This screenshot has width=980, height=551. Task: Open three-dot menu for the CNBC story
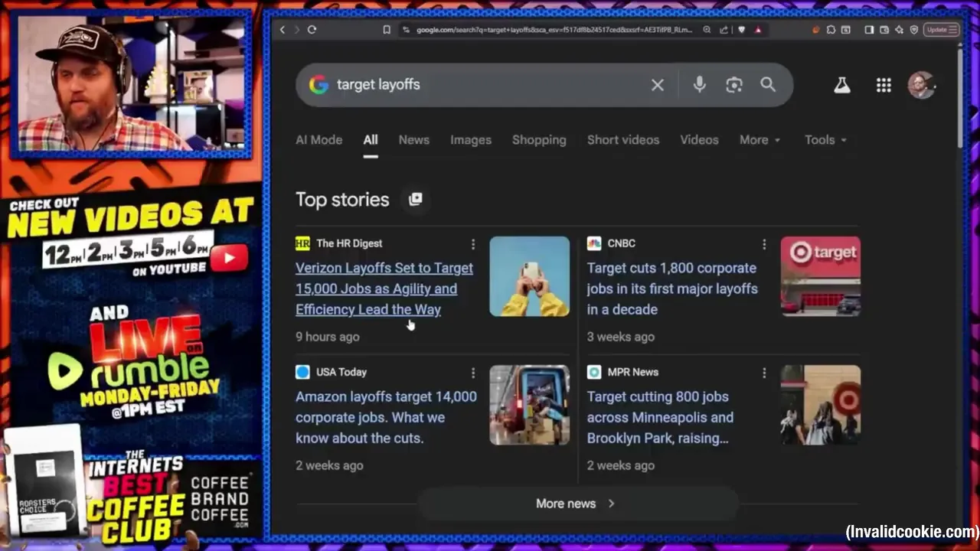coord(763,244)
